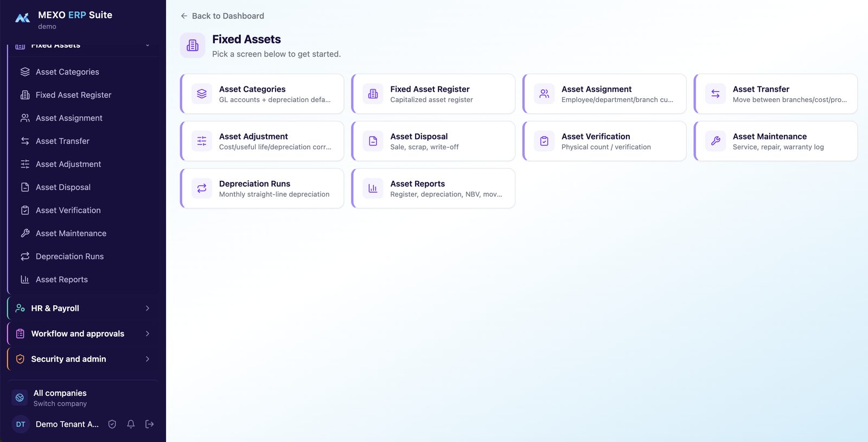This screenshot has width=868, height=442.
Task: Click the 'demo' label under MEXO ERP Suite
Action: click(x=47, y=27)
